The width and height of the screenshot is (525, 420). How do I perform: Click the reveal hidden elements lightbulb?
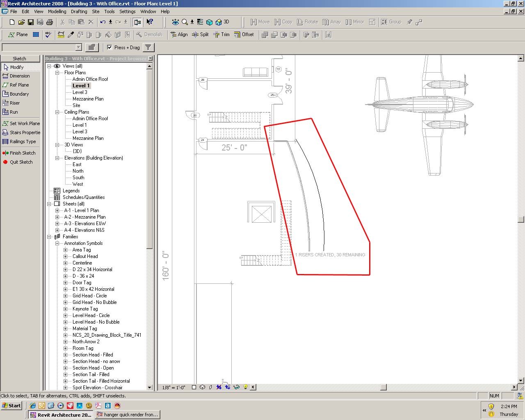(246, 387)
